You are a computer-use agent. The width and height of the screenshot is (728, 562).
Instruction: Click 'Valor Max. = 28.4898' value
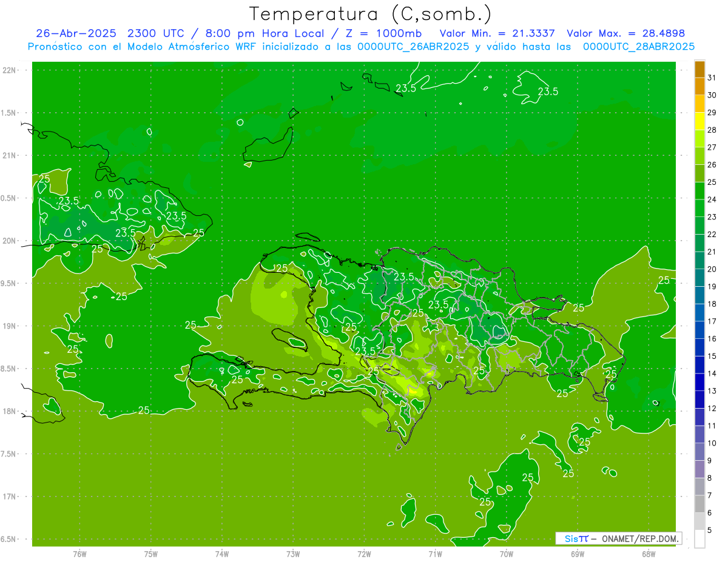[626, 33]
